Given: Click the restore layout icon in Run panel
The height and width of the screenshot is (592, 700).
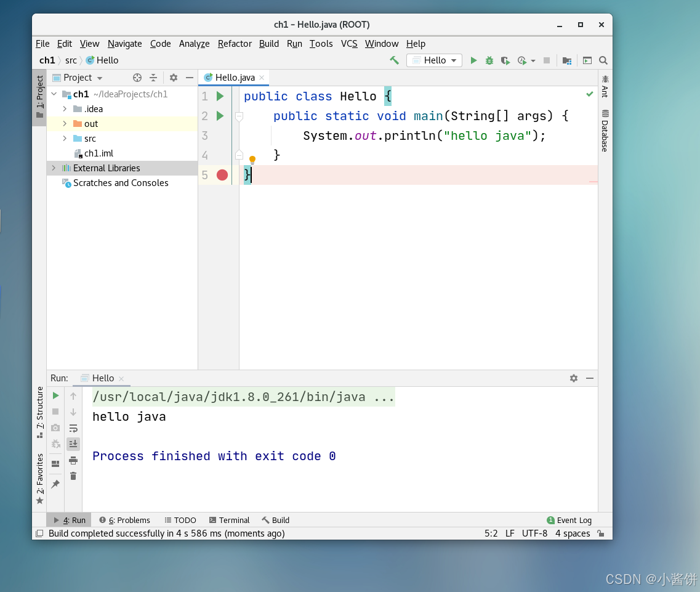Looking at the screenshot, I should tap(55, 464).
